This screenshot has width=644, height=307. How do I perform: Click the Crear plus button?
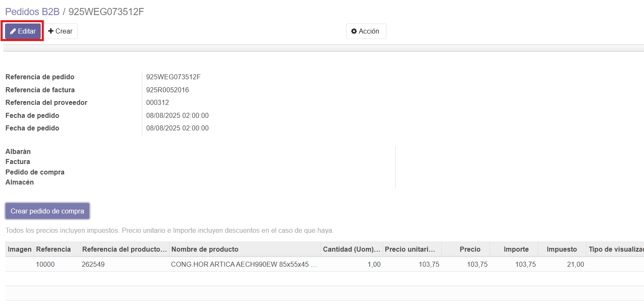tap(60, 31)
